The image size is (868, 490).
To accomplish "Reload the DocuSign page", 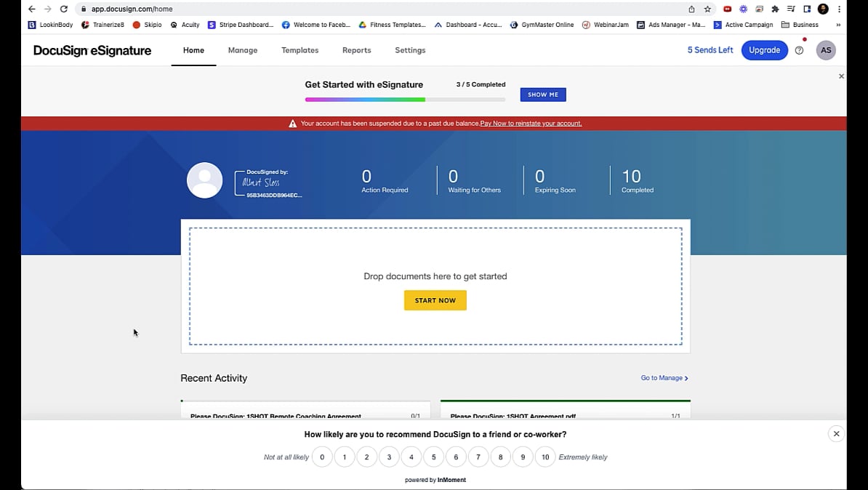I will tap(64, 9).
